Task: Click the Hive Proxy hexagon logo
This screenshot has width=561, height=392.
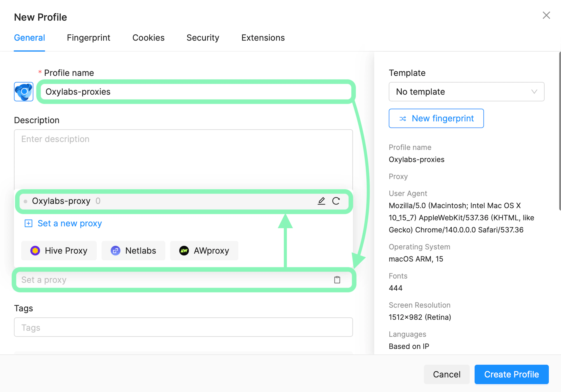Action: click(x=35, y=251)
